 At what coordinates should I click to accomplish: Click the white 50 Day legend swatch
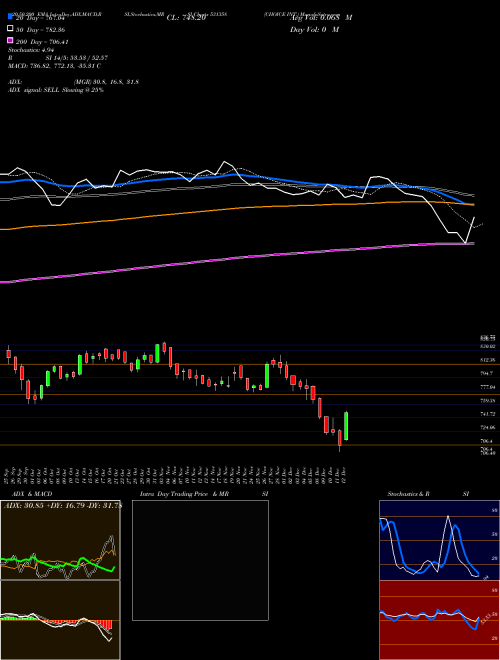(10, 29)
